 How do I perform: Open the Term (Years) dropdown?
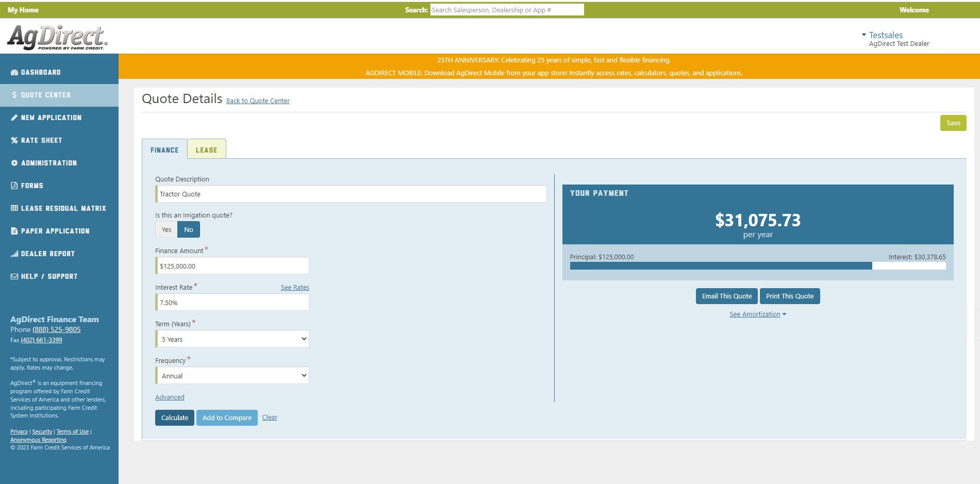pos(232,339)
